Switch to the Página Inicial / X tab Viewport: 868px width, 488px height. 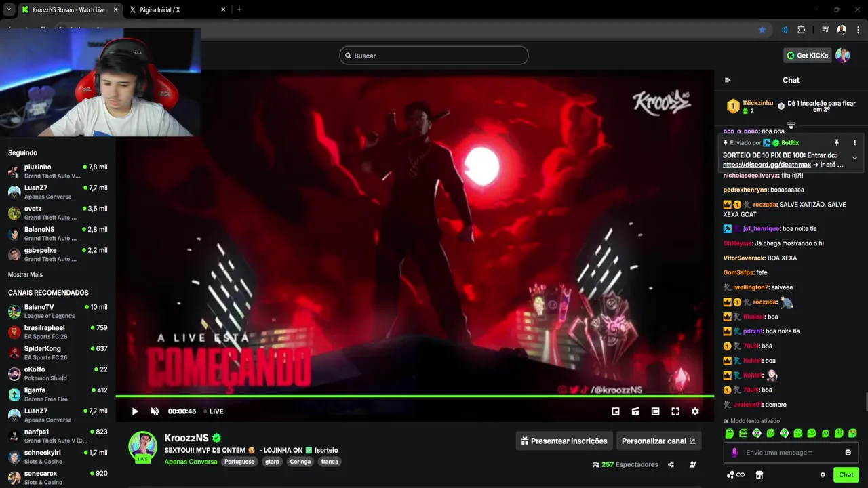175,9
